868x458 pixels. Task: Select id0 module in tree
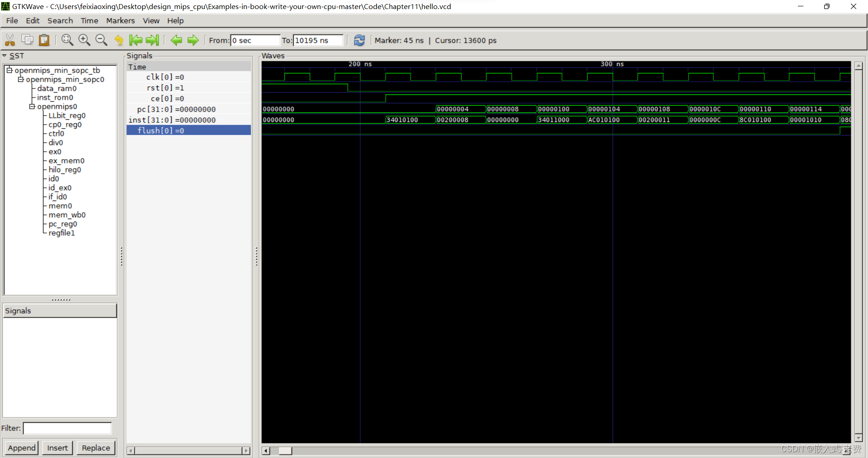[54, 178]
